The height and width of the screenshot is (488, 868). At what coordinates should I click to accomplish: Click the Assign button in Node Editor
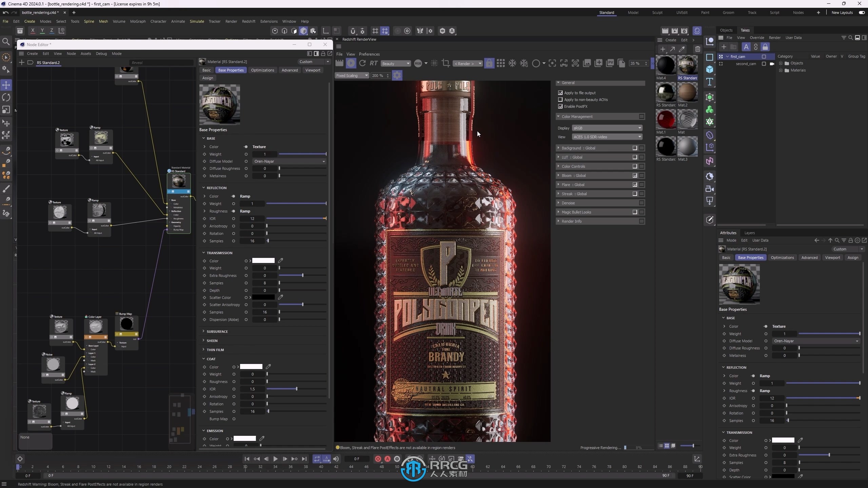click(x=208, y=78)
